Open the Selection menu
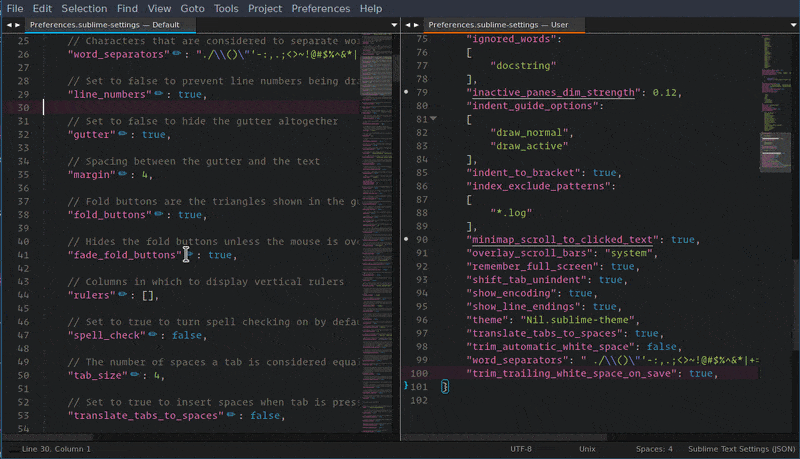 click(84, 8)
